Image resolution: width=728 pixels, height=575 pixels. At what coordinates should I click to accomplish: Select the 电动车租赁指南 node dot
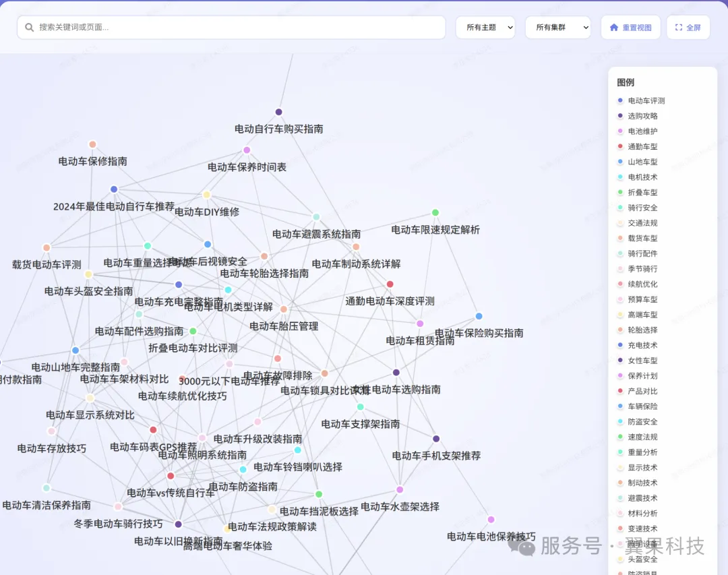click(x=420, y=324)
